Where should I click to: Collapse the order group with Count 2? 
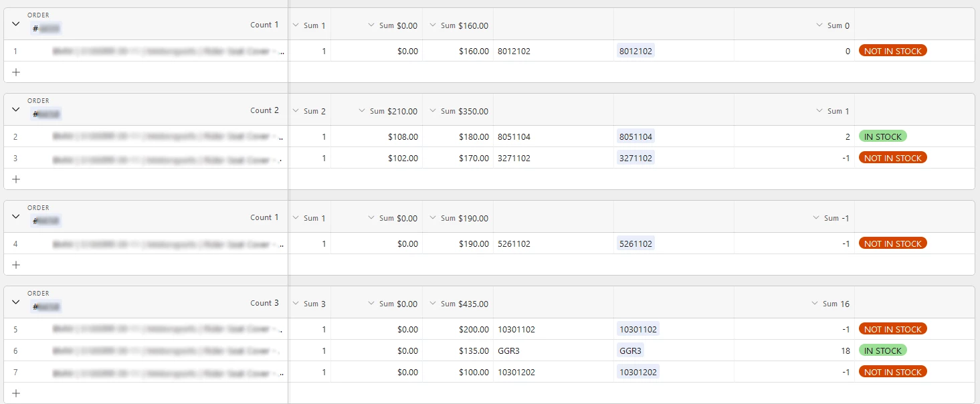[x=16, y=110]
